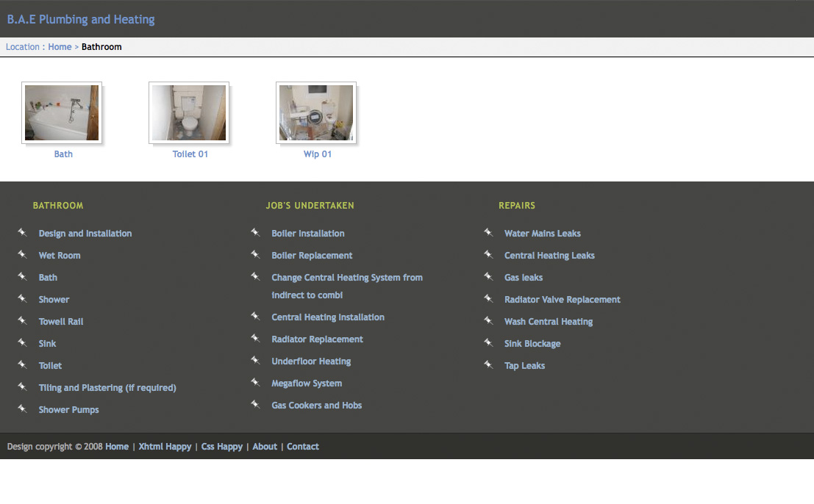This screenshot has height=504, width=814.
Task: Click the pin icon beside Design and Installation
Action: [22, 232]
